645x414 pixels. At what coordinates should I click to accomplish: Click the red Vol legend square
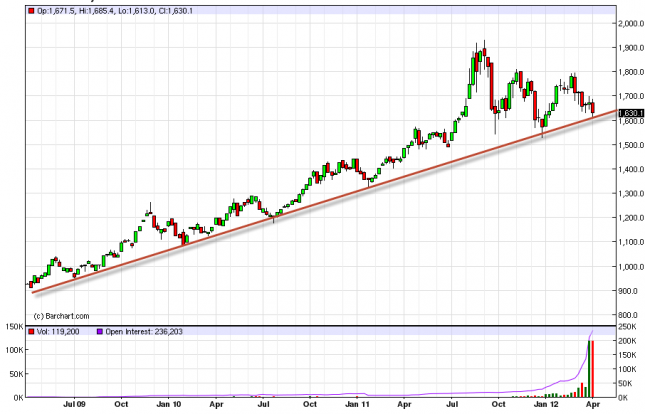(x=31, y=331)
